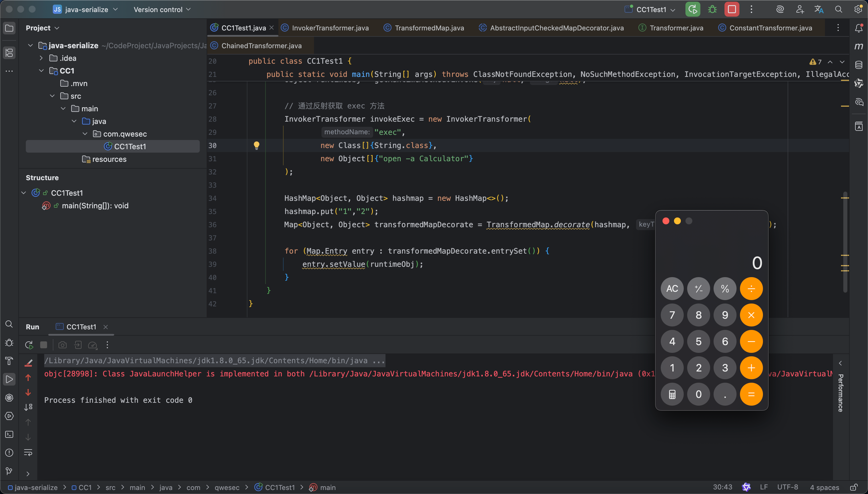
Task: Open the Notifications bell icon
Action: 859,28
